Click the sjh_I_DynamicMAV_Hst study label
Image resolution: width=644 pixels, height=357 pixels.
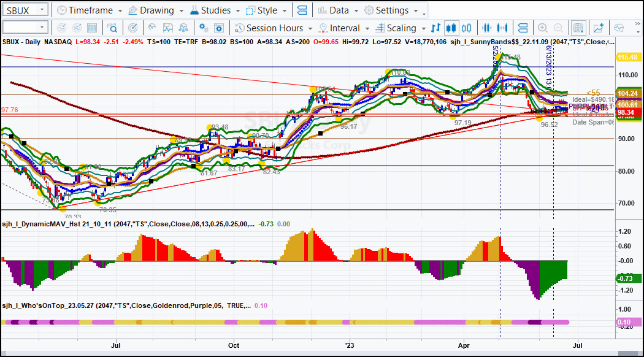[128, 224]
